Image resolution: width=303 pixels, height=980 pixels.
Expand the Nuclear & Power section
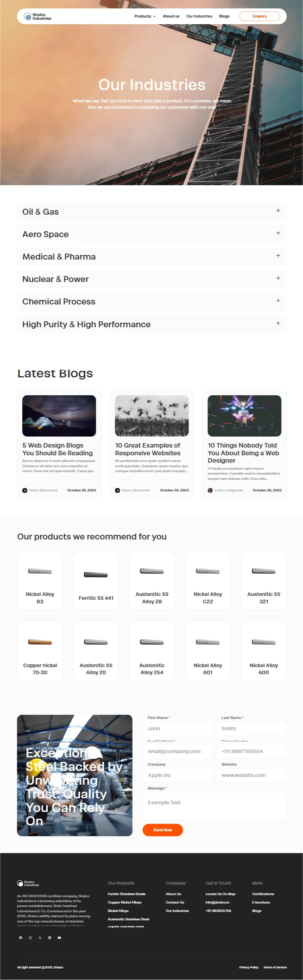278,278
